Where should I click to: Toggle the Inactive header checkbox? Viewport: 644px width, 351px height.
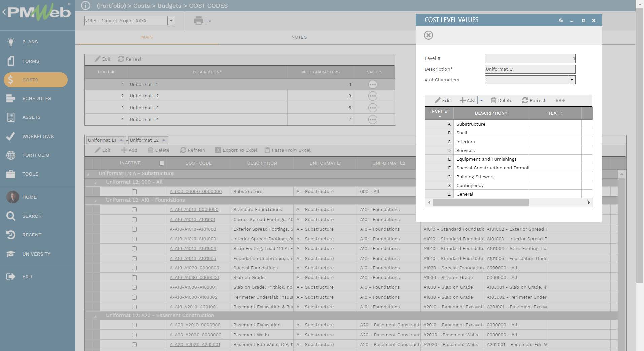click(162, 163)
